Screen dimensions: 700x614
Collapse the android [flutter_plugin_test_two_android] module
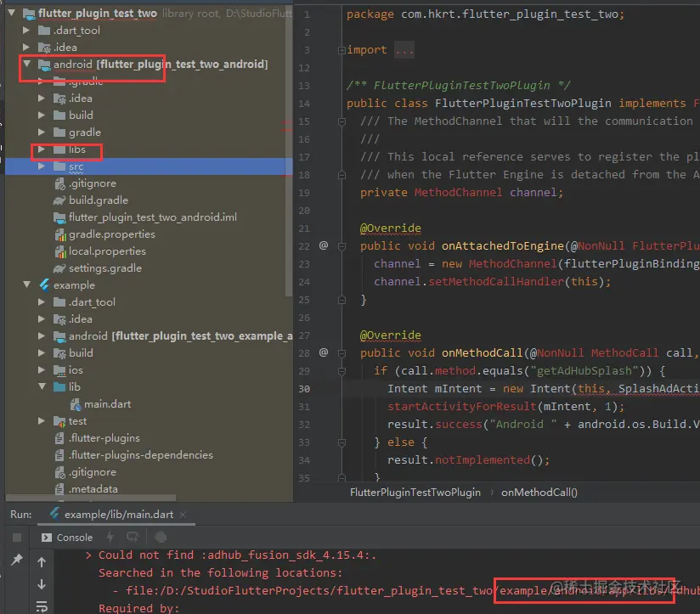coord(27,64)
